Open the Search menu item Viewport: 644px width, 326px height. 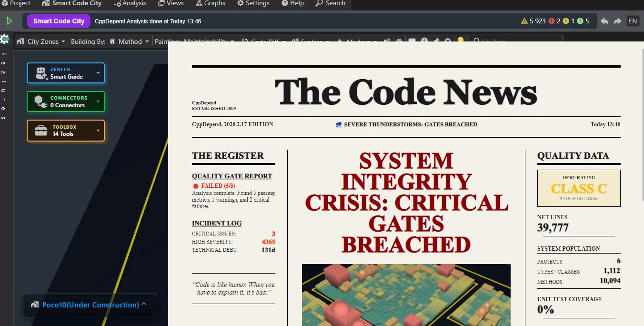coord(331,3)
